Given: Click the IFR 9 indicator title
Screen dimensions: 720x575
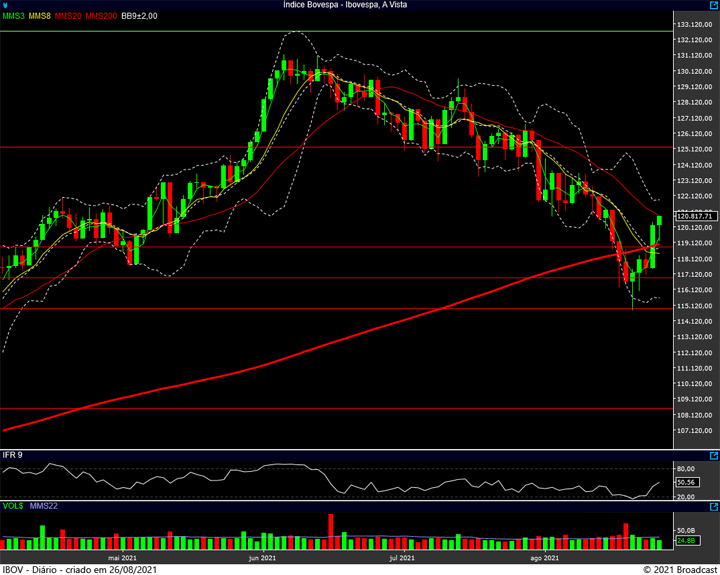Looking at the screenshot, I should tap(13, 455).
